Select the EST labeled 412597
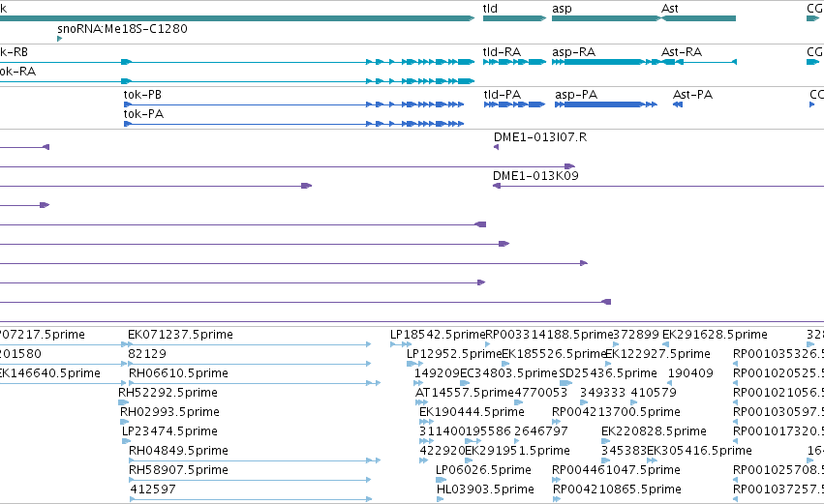 pyautogui.click(x=153, y=489)
